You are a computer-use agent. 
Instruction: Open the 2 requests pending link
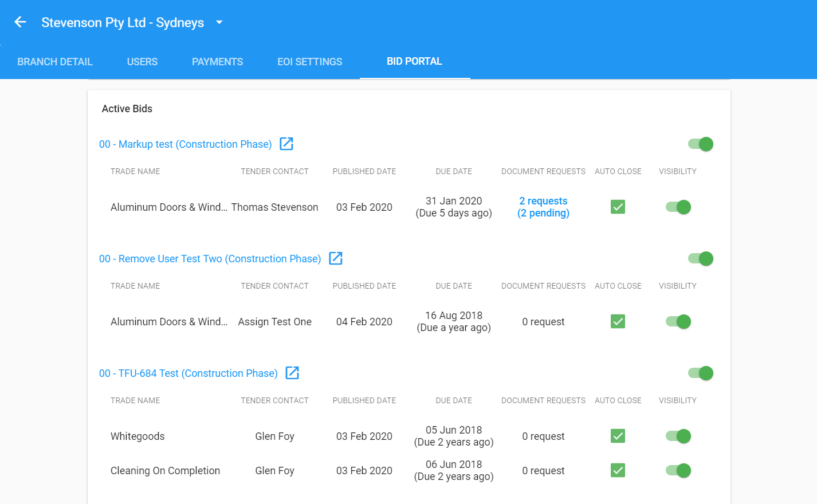[x=543, y=207]
